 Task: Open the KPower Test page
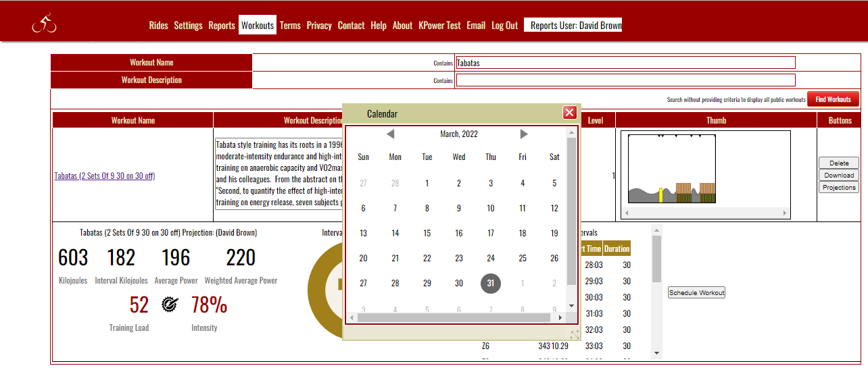tap(439, 26)
